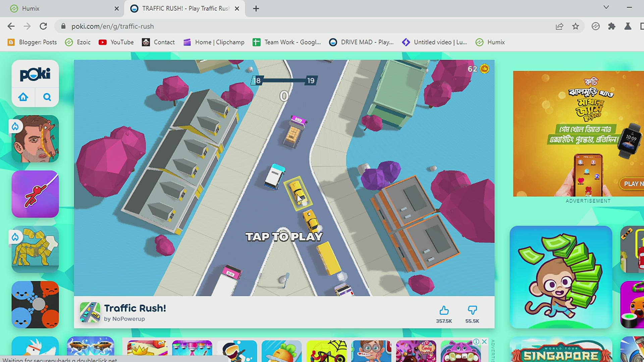Click the Poki home icon
The image size is (644, 362).
[23, 97]
